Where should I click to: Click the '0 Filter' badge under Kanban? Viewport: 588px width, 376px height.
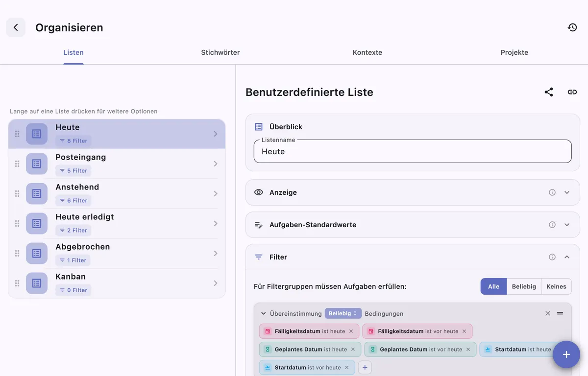73,290
